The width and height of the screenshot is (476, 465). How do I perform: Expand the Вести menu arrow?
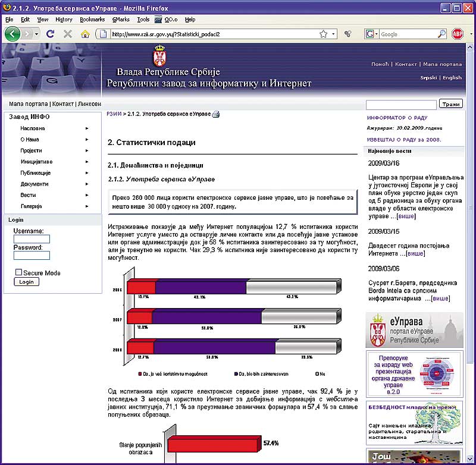point(87,195)
